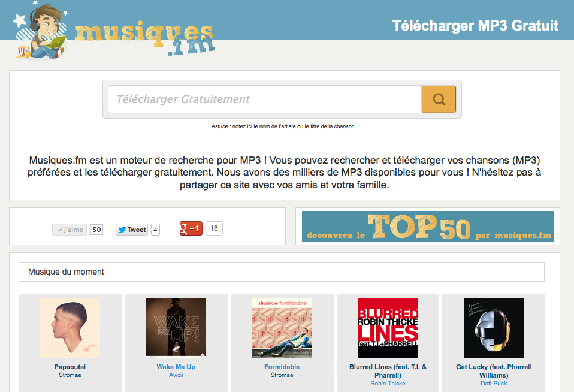
Task: Click the Blurred Lines album cover
Action: pyautogui.click(x=388, y=328)
